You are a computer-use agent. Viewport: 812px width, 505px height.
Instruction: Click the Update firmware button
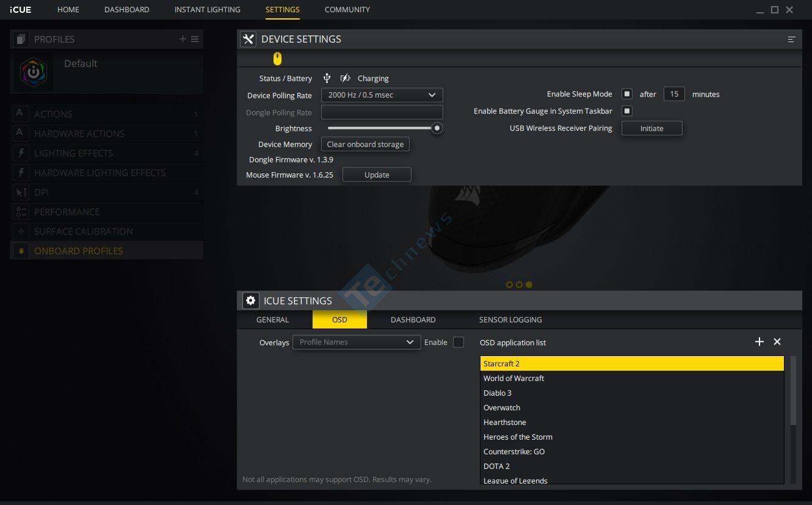[377, 175]
